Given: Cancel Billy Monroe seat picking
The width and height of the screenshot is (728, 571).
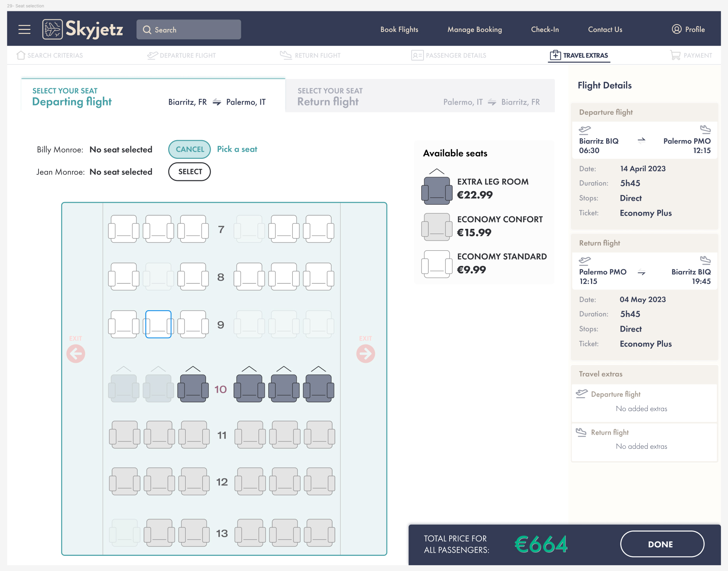Looking at the screenshot, I should pos(190,149).
